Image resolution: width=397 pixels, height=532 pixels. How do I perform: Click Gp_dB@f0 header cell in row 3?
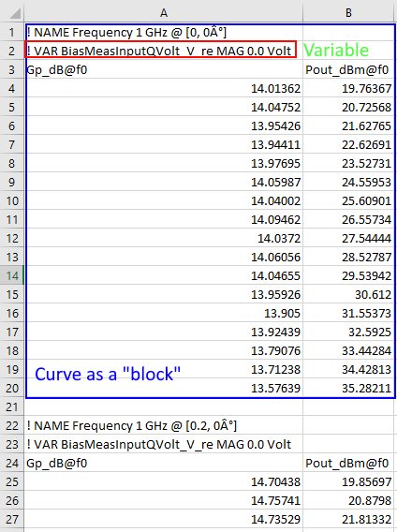click(x=164, y=69)
